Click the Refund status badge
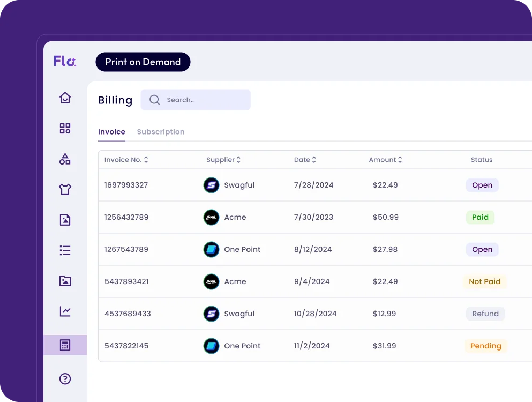 pos(485,314)
